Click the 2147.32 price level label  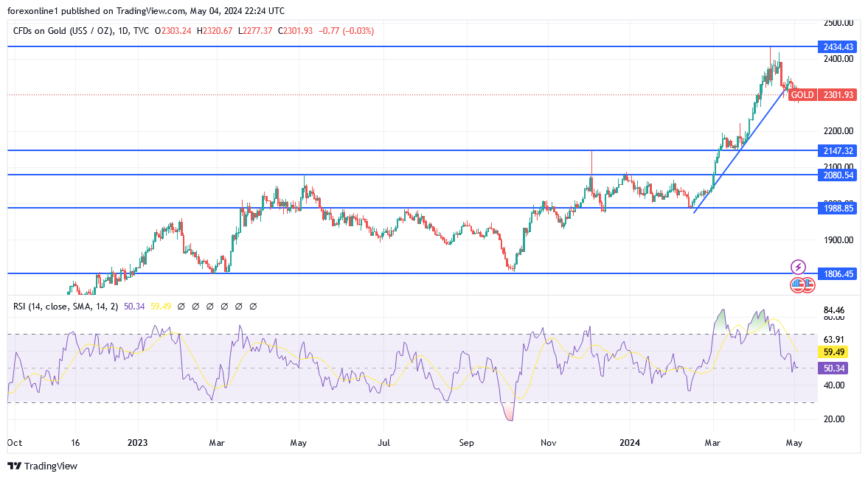(x=838, y=150)
